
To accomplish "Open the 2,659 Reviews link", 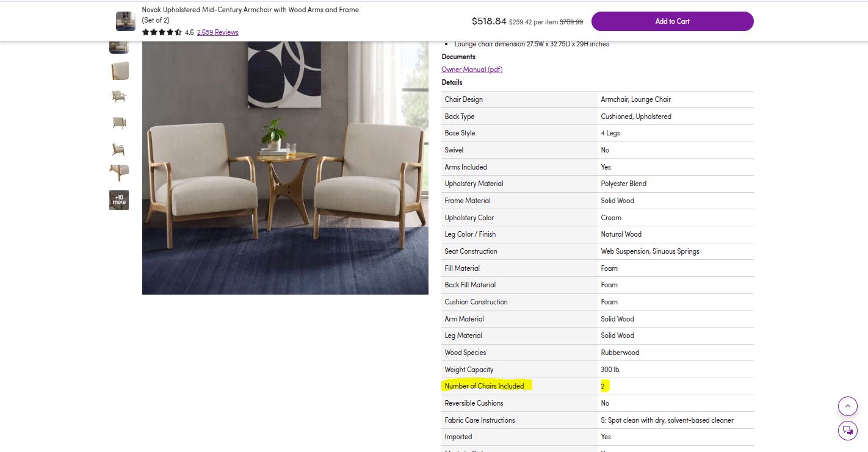I will pos(217,32).
